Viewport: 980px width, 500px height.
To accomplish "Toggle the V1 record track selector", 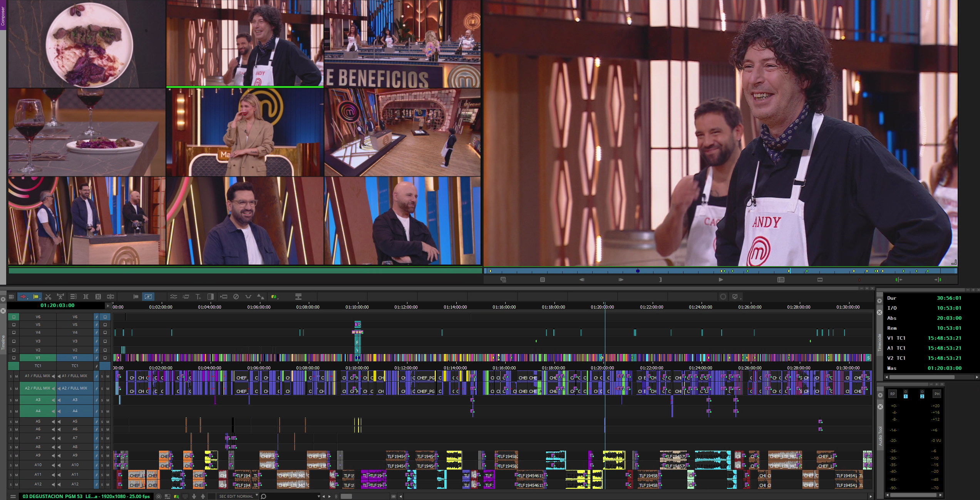I will click(75, 358).
